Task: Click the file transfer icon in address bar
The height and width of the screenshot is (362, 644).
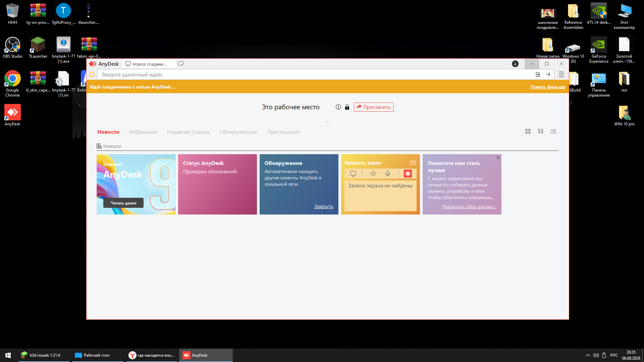Action: click(x=538, y=74)
